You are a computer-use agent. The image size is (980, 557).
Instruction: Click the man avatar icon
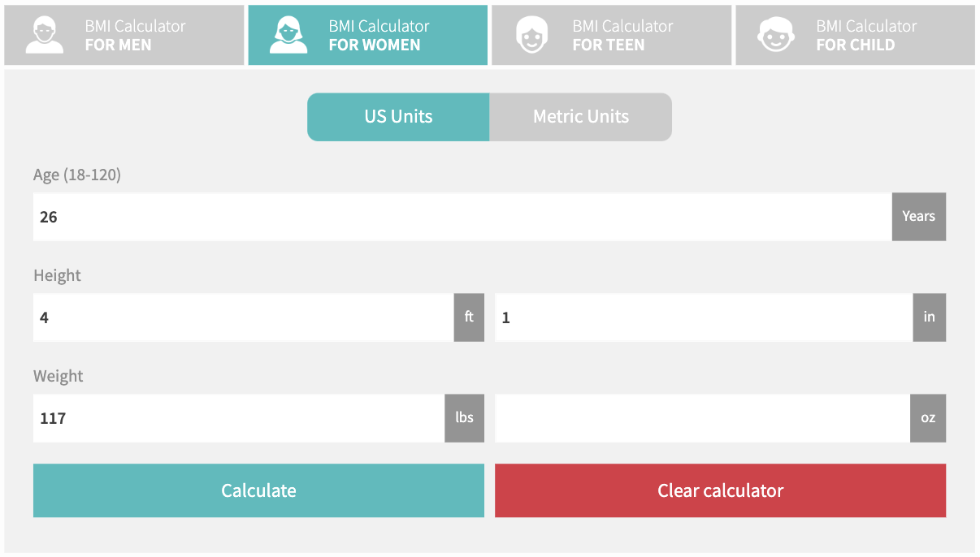pyautogui.click(x=44, y=35)
